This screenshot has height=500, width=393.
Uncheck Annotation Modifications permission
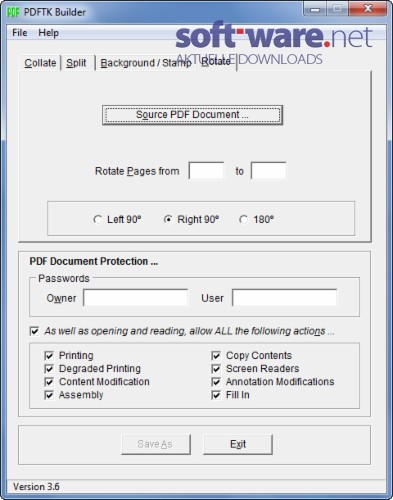tap(216, 382)
